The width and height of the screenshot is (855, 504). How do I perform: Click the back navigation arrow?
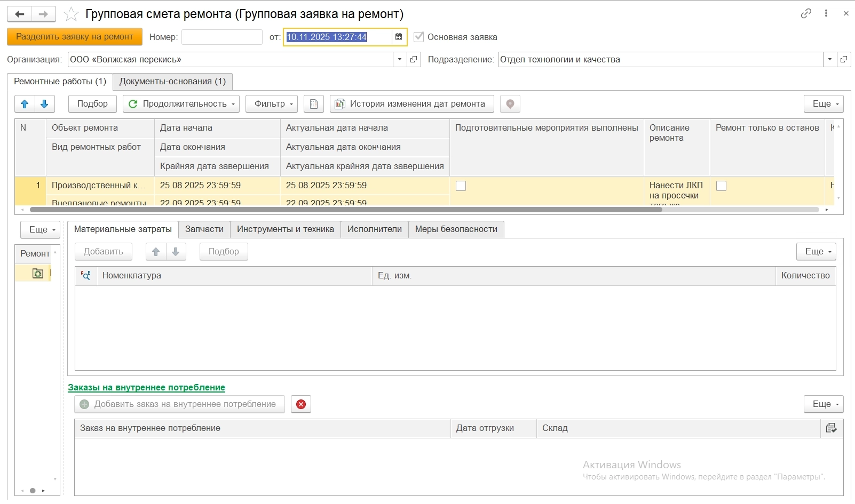(20, 14)
